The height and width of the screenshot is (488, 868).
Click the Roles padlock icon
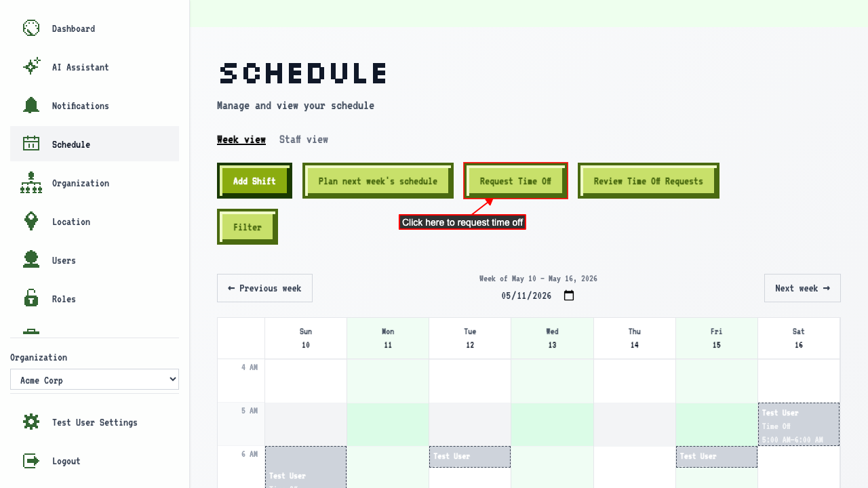[x=31, y=298]
